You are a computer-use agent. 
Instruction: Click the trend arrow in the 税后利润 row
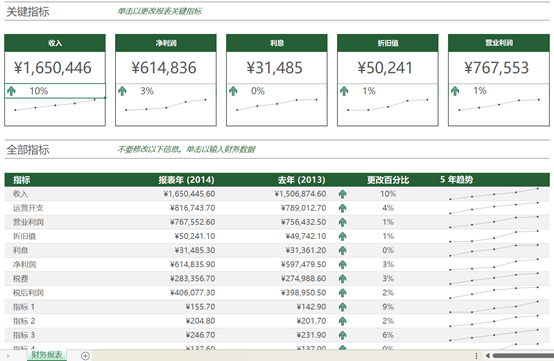(x=342, y=293)
